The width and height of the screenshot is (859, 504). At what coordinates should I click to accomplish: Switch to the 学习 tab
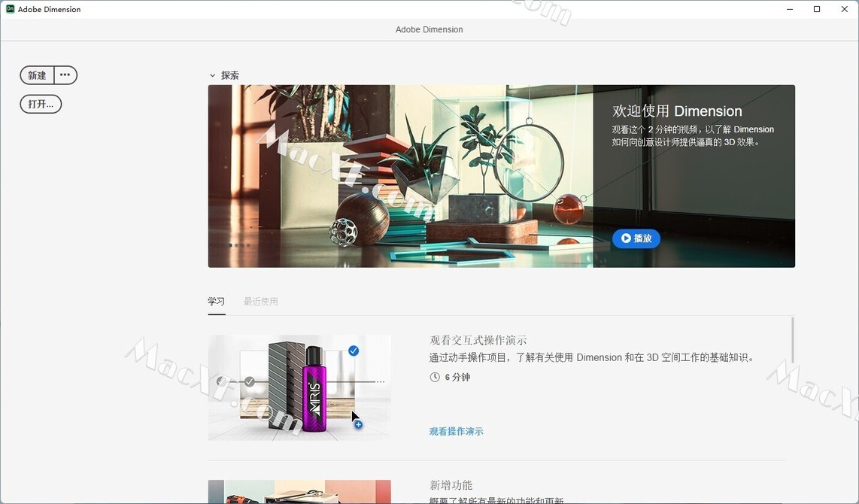(x=217, y=302)
